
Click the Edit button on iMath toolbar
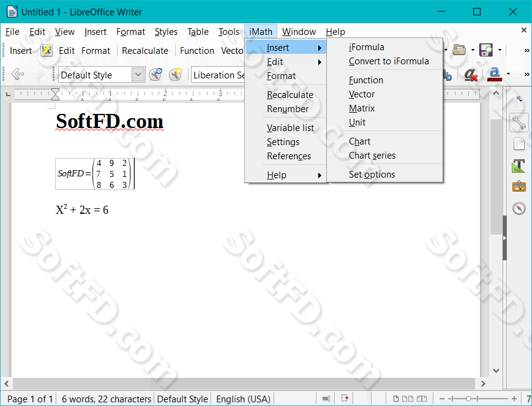[x=67, y=51]
